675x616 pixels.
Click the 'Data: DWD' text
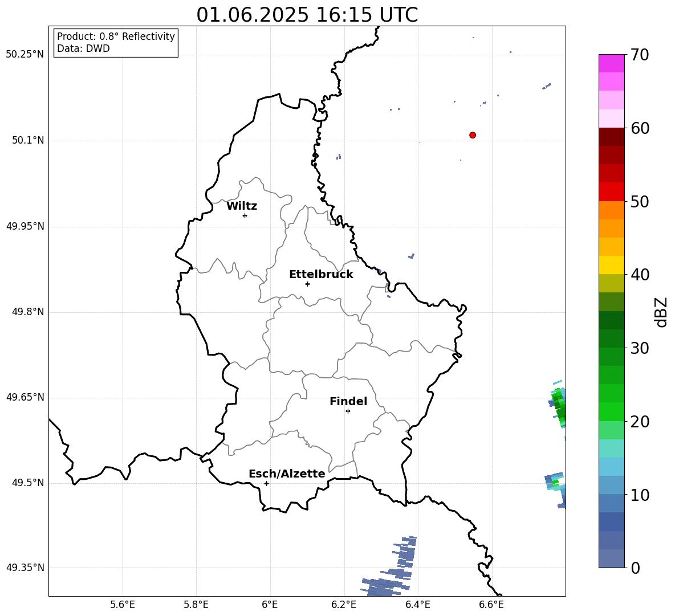83,48
